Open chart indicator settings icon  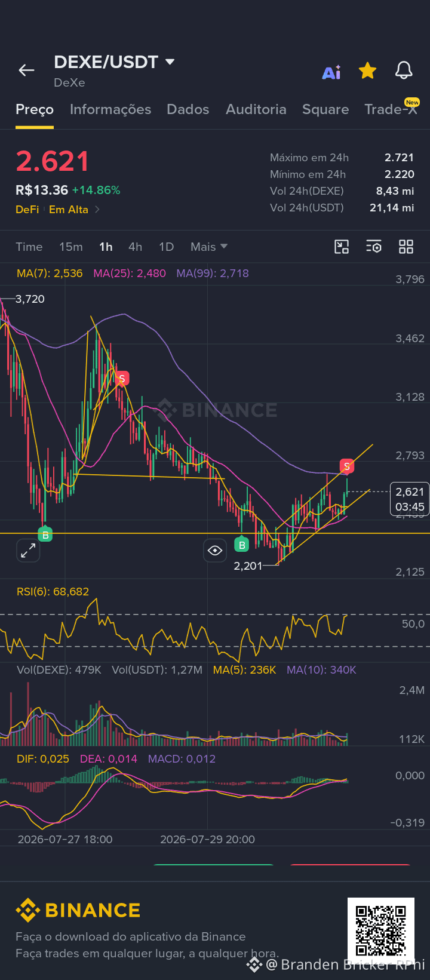374,247
